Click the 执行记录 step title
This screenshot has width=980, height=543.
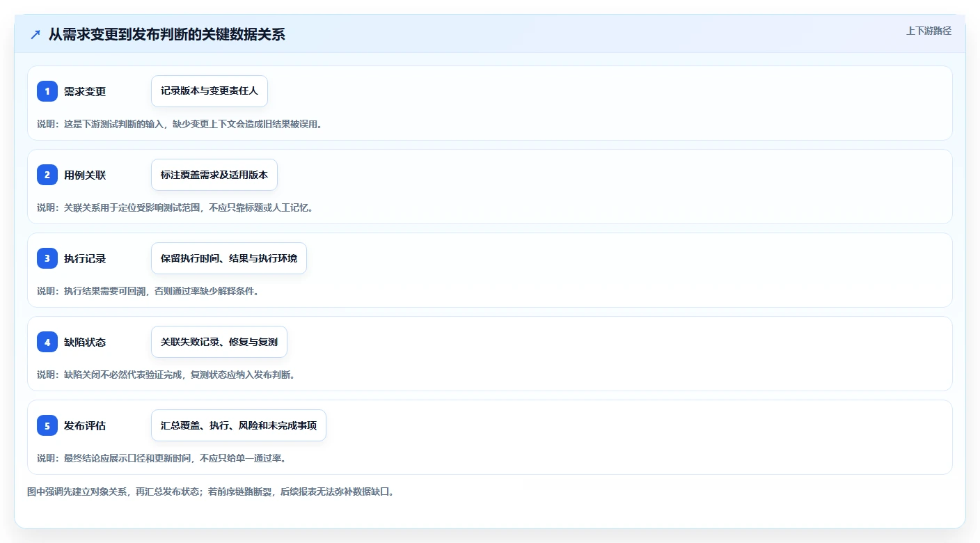point(85,258)
